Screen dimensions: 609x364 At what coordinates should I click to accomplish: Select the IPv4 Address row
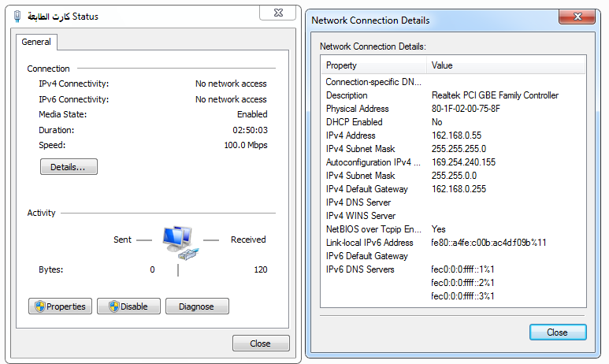point(453,136)
